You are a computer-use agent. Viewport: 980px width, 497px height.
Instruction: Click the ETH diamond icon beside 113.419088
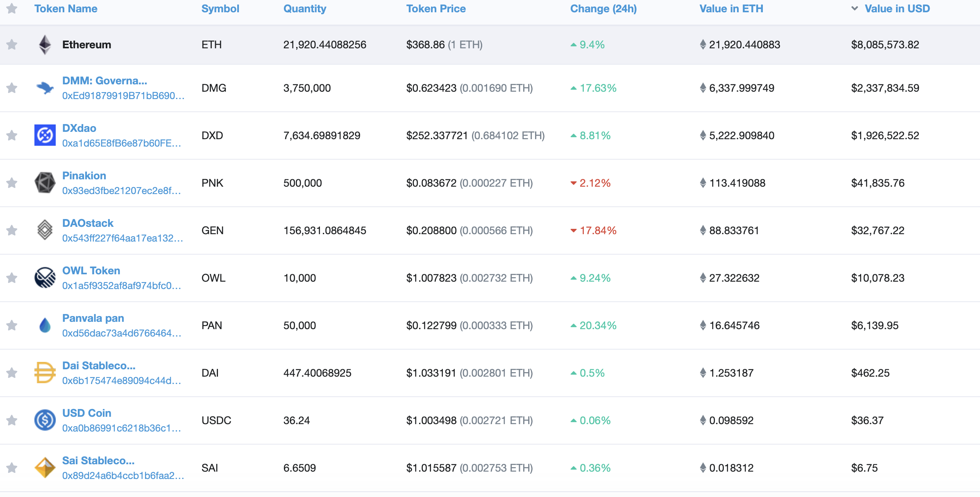[703, 183]
